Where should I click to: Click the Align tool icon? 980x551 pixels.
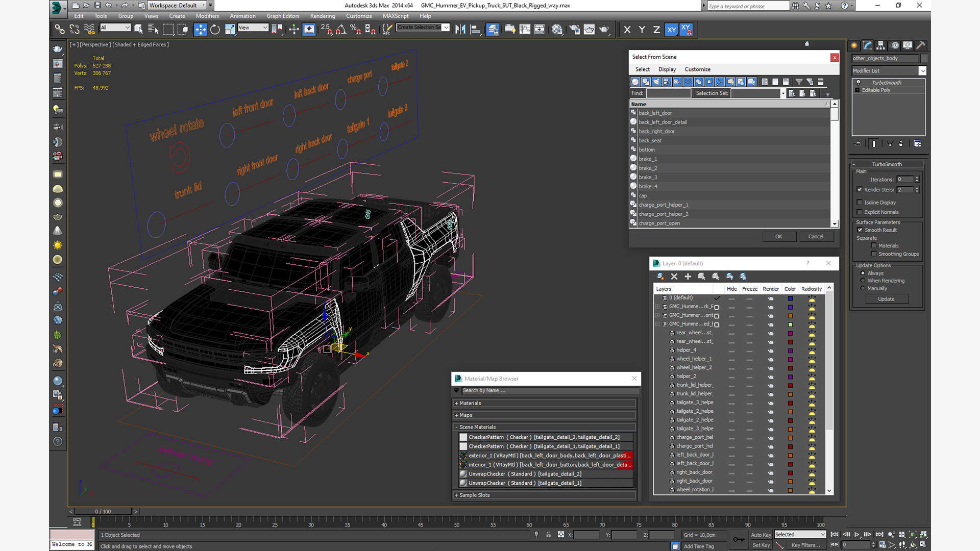(475, 30)
